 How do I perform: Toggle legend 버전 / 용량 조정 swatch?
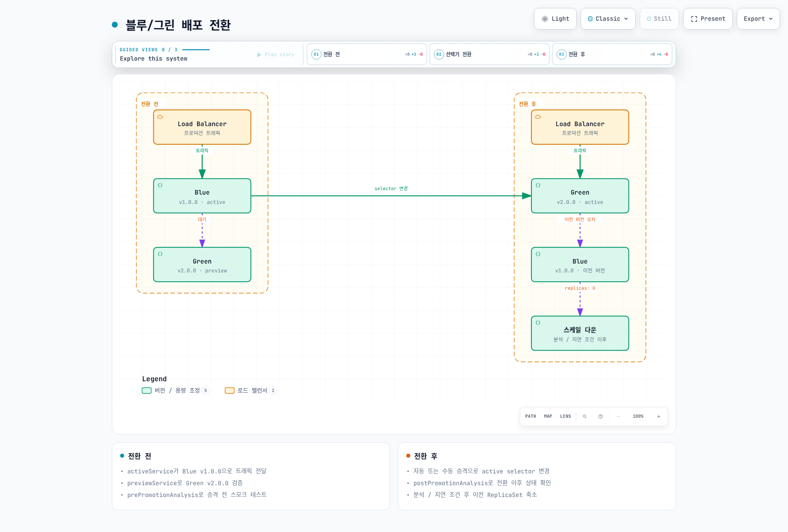coord(147,391)
